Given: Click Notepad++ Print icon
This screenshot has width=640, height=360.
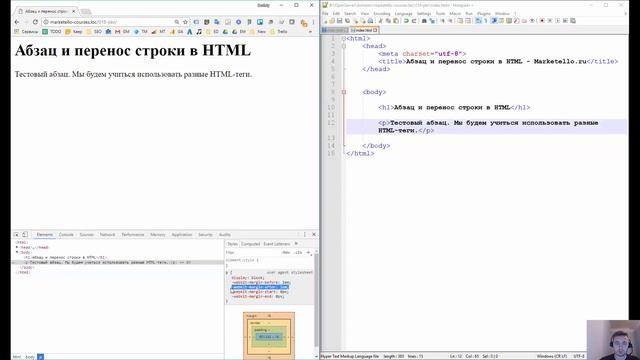Looking at the screenshot, I should 370,21.
